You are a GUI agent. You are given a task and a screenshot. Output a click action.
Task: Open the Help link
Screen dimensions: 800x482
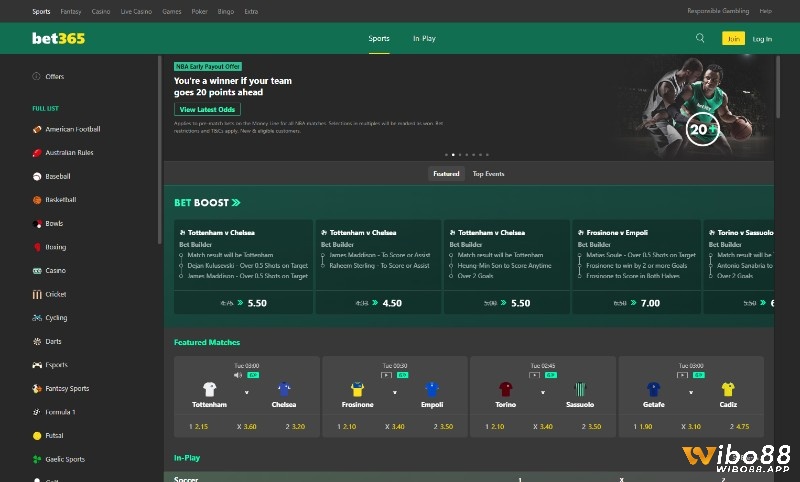click(765, 11)
